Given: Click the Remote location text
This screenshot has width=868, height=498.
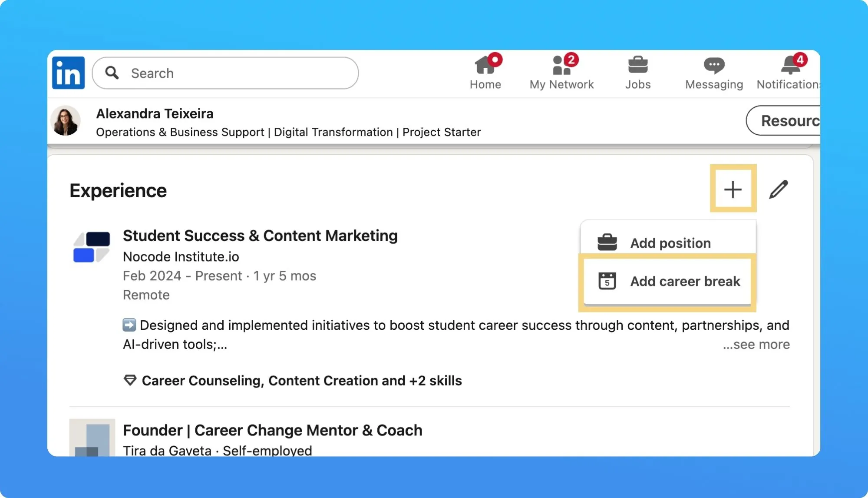Looking at the screenshot, I should pyautogui.click(x=146, y=295).
